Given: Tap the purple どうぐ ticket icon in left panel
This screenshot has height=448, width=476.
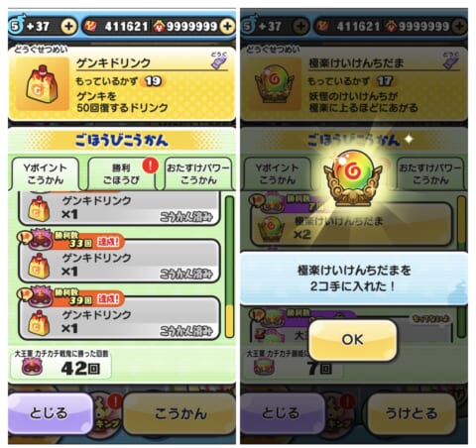Looking at the screenshot, I should point(219,60).
